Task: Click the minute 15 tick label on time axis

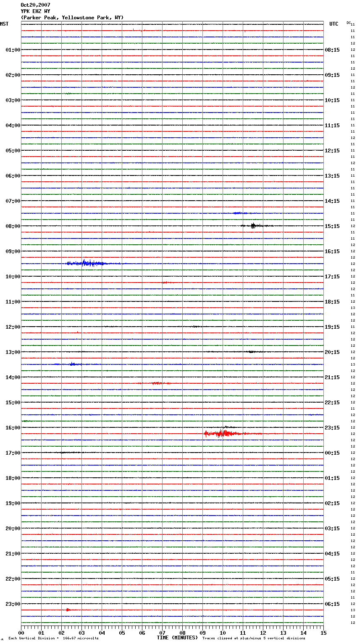Action: pos(323,633)
